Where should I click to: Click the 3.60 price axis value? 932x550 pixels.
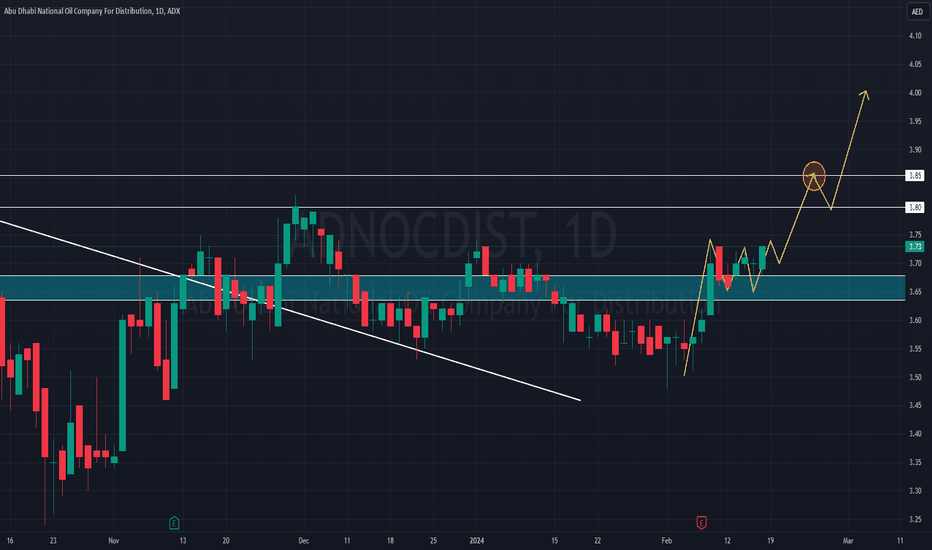click(915, 320)
